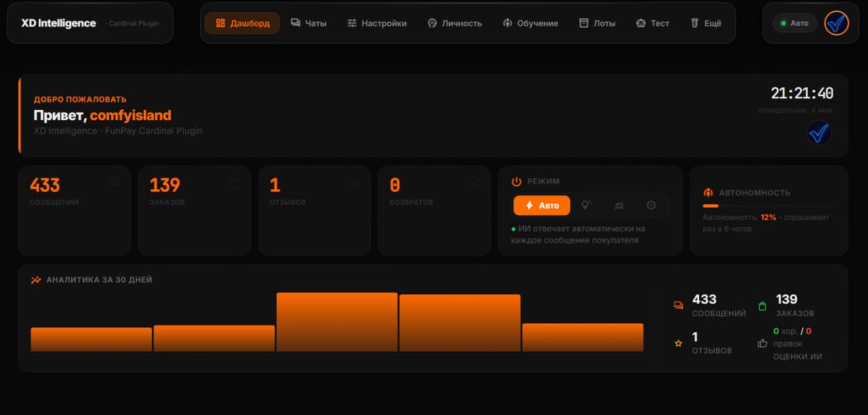Viewport: 868px width, 415px height.
Task: Open the Настройки tab
Action: [x=377, y=23]
